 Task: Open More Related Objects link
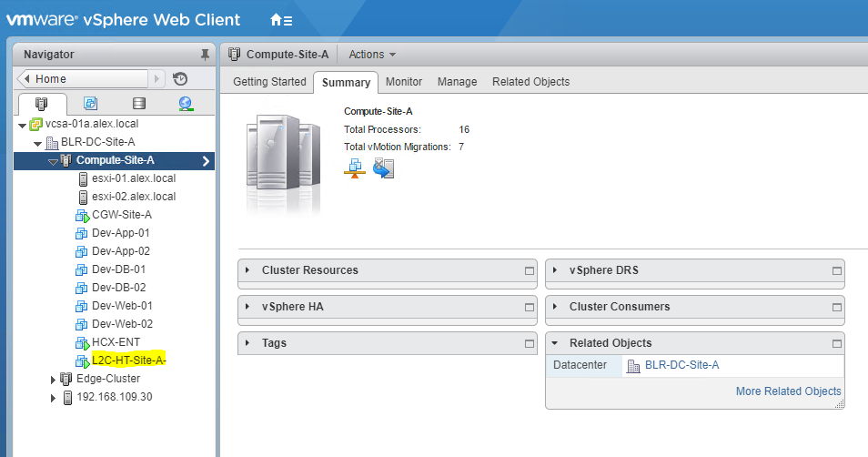788,391
